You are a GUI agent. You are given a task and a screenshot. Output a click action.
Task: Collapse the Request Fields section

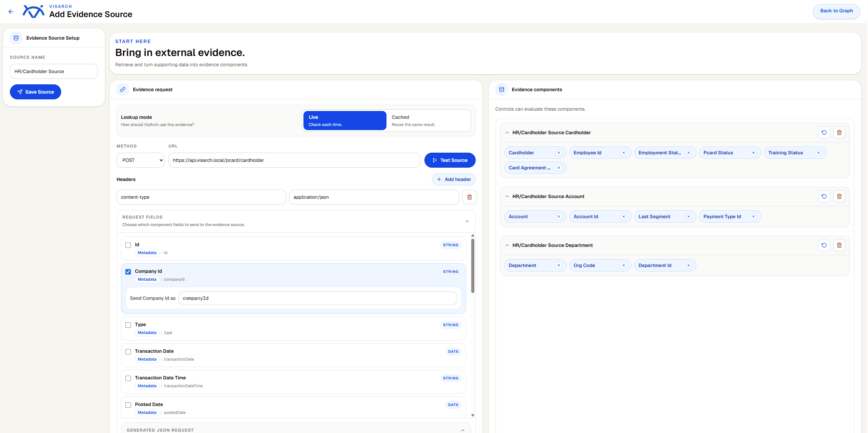pyautogui.click(x=467, y=221)
